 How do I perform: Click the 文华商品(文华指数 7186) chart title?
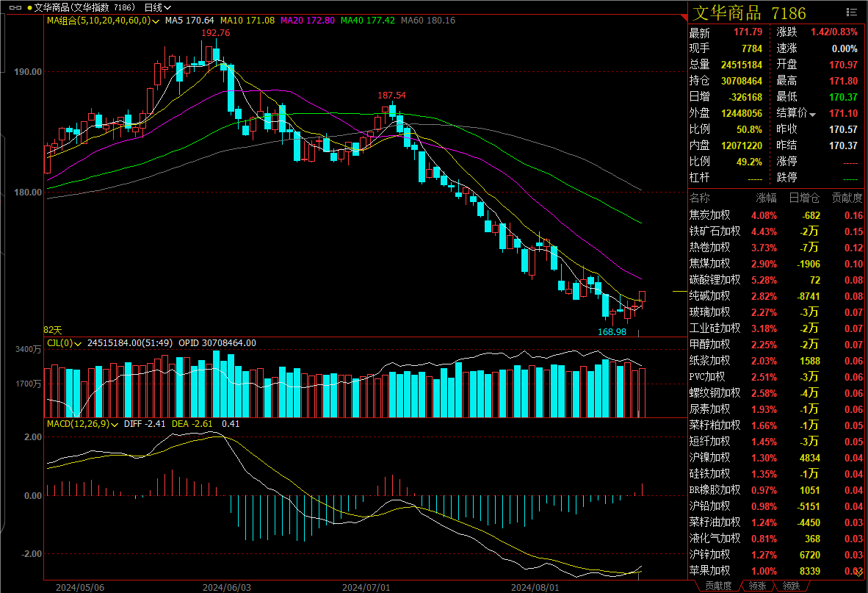coord(84,8)
